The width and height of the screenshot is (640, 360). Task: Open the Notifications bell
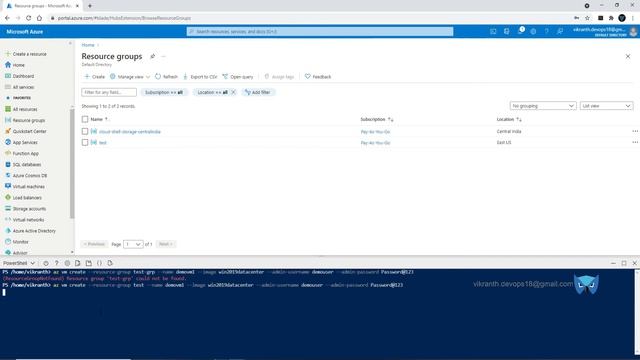(520, 31)
